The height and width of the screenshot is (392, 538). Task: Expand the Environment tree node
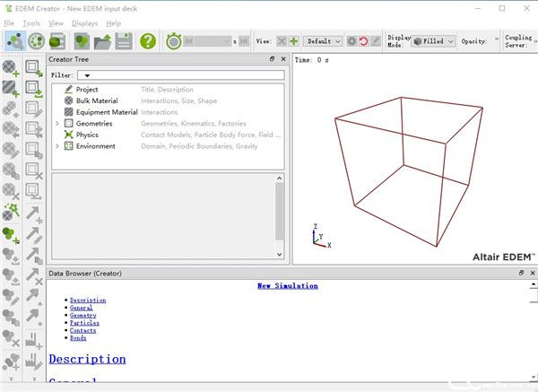[x=57, y=146]
